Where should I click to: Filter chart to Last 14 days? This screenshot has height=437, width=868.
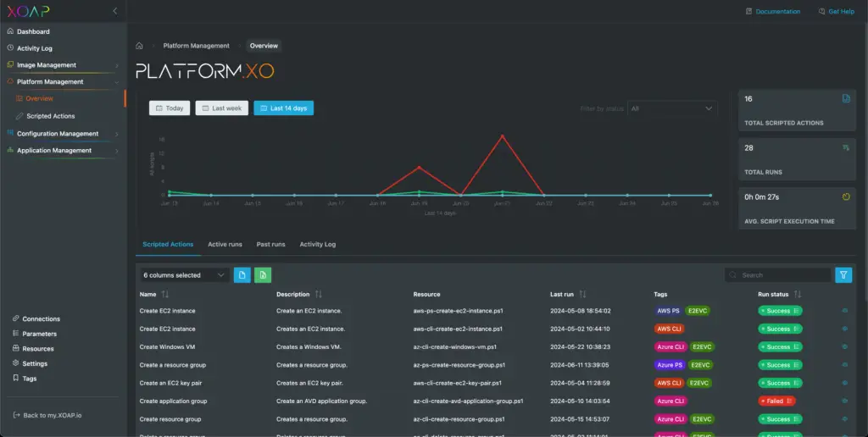283,108
